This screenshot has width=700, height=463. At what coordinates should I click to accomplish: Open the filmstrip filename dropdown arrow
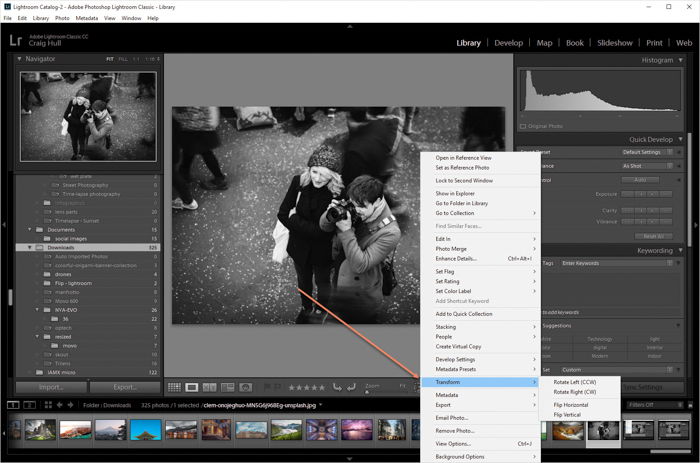[321, 405]
